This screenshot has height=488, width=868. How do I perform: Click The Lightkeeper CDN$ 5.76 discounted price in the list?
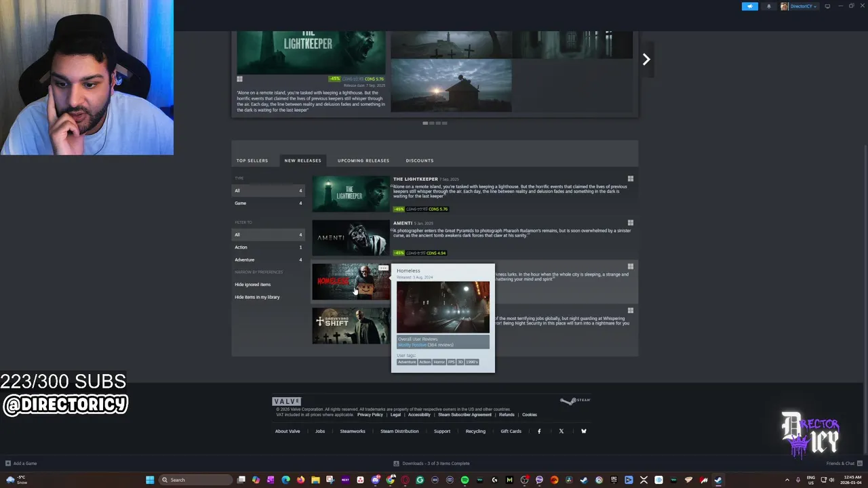click(438, 209)
